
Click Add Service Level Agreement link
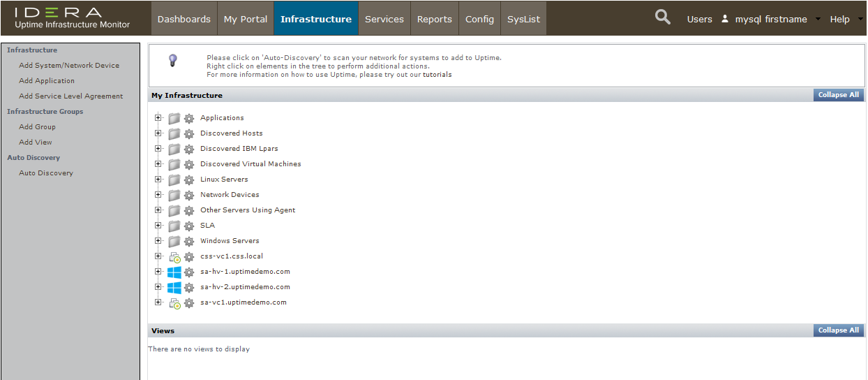(x=71, y=96)
